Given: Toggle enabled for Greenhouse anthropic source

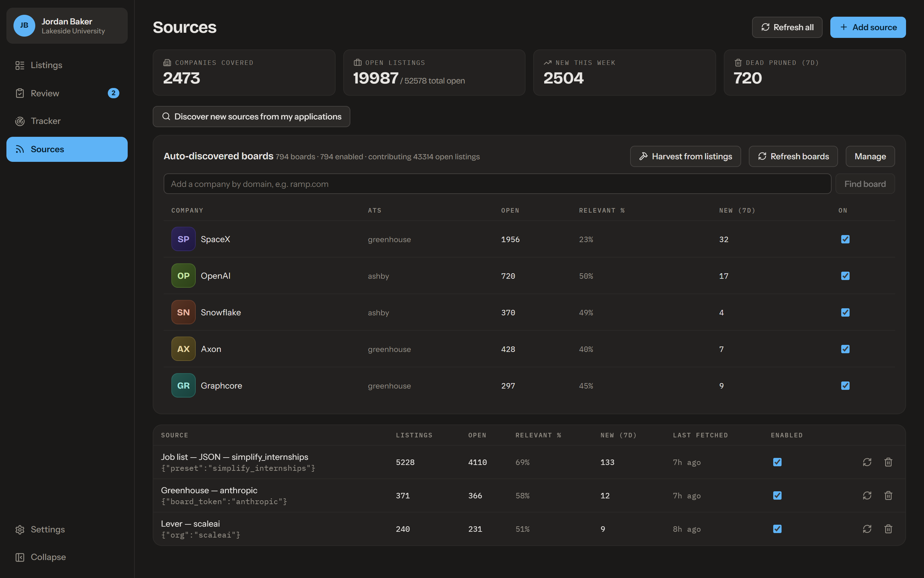Looking at the screenshot, I should (777, 495).
